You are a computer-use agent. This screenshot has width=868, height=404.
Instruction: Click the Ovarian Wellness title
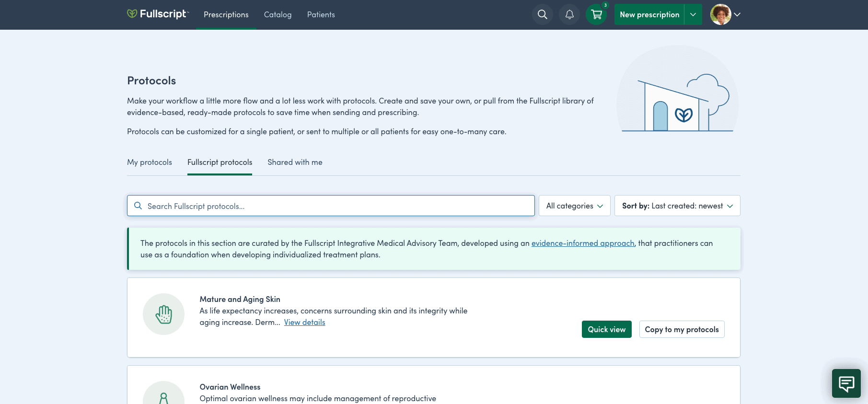(x=230, y=387)
